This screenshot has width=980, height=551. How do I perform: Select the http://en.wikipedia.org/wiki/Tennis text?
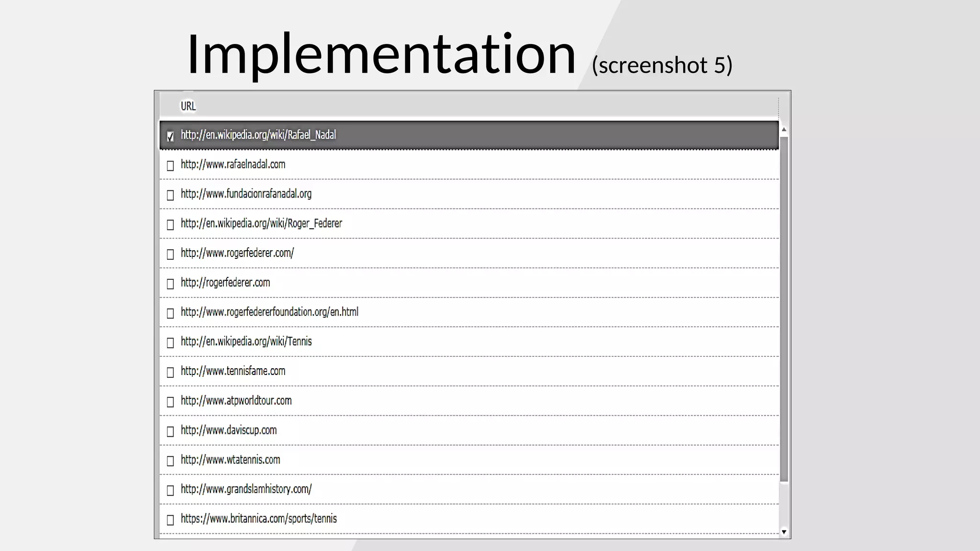246,342
